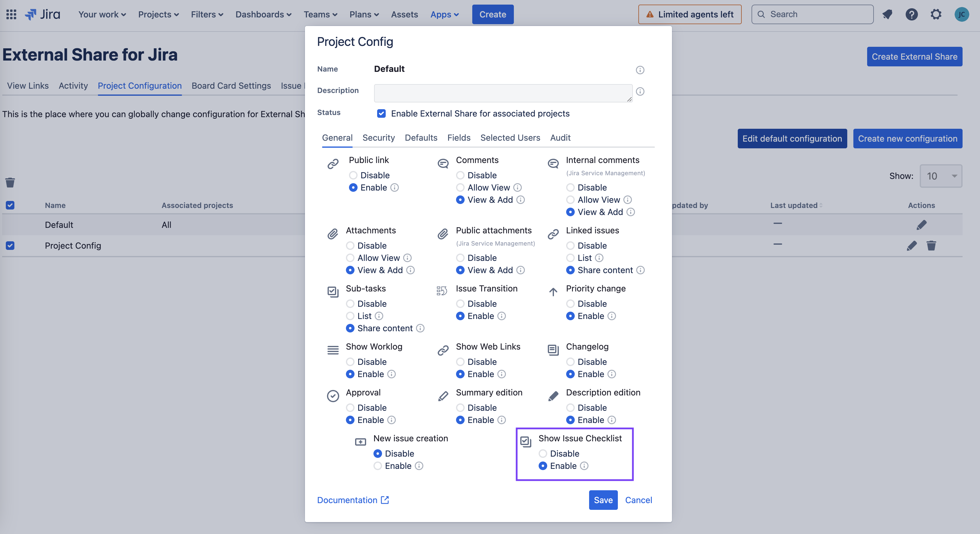
Task: Click the edit pencil icon in Default row
Action: [921, 225]
